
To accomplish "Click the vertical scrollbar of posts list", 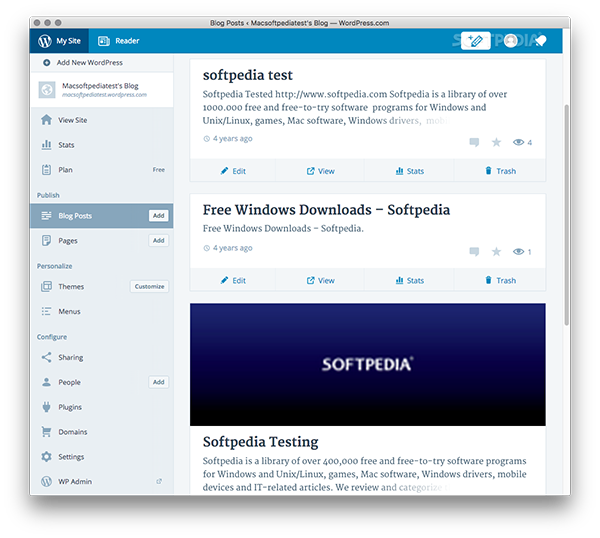I will point(567,214).
